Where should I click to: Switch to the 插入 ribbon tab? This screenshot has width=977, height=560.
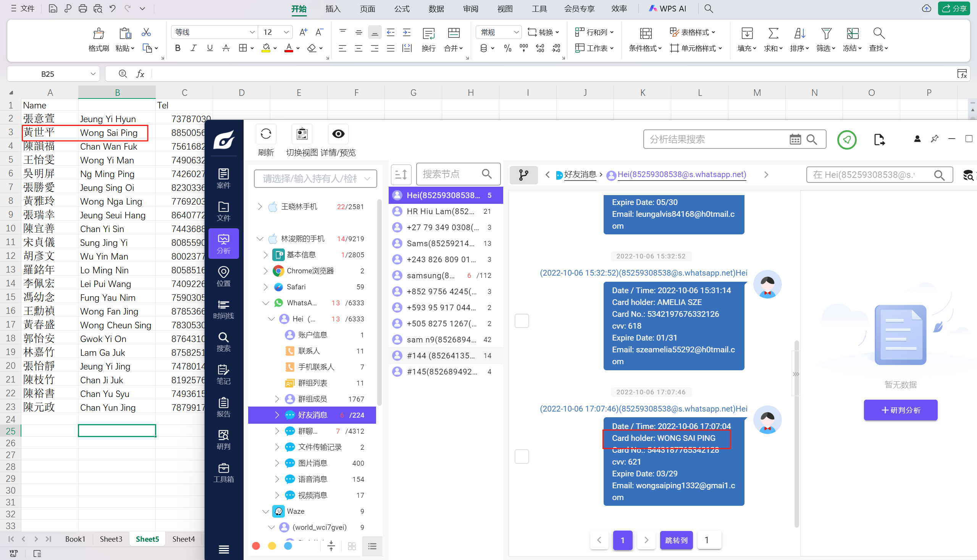[x=333, y=8]
